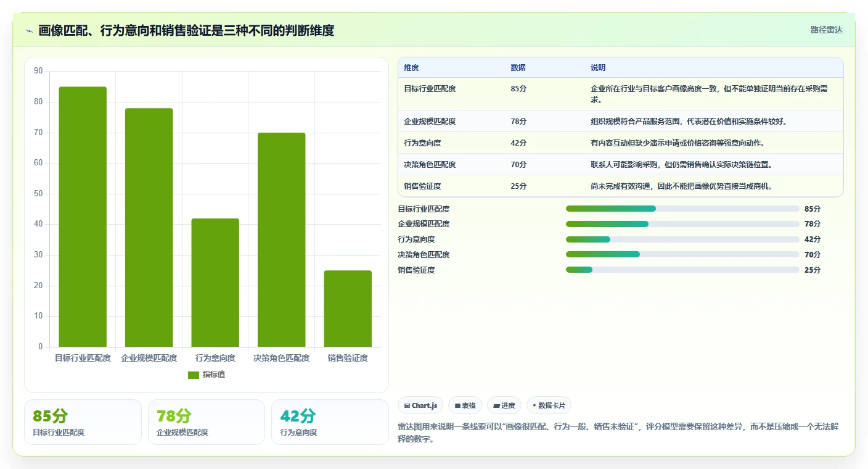Click the 维度 column header

[411, 68]
